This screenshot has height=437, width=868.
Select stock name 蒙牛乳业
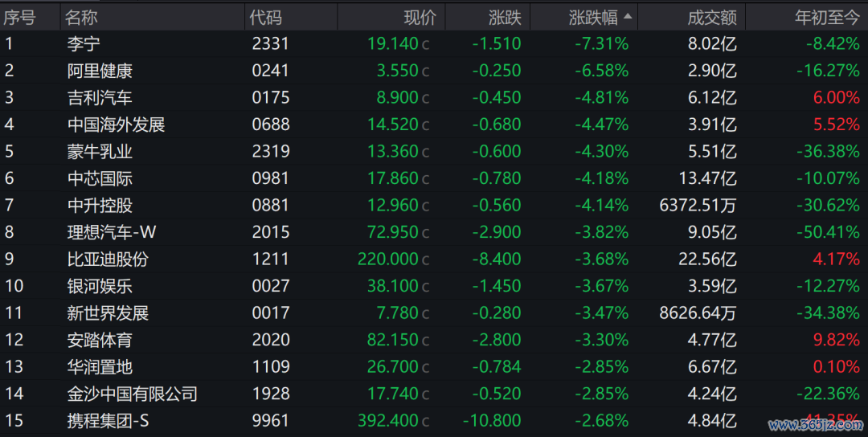coord(100,152)
